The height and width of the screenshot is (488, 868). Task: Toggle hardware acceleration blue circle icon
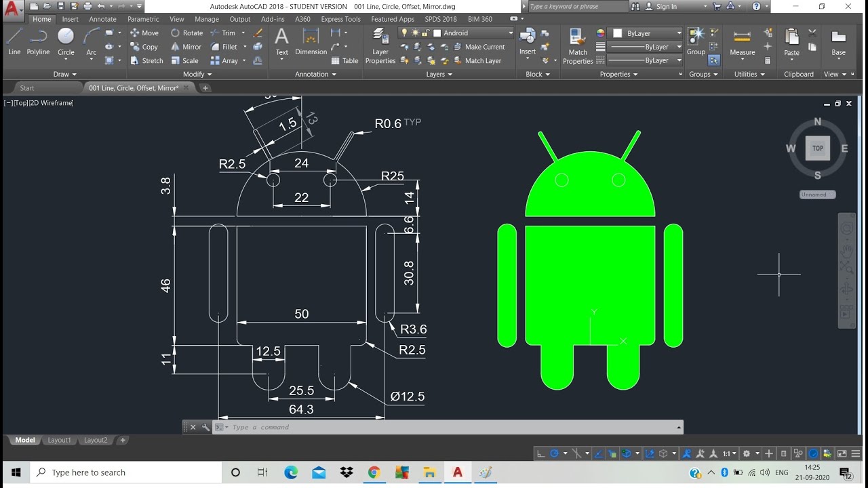(813, 454)
